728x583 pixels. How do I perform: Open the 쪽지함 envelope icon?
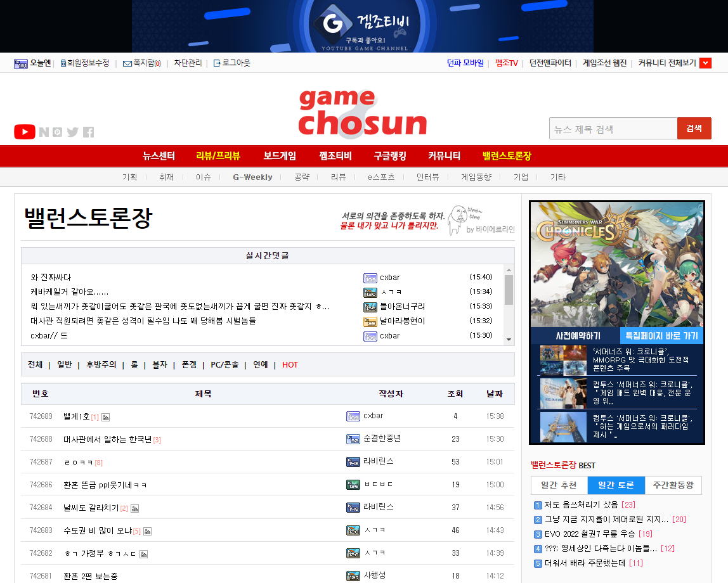(x=127, y=63)
